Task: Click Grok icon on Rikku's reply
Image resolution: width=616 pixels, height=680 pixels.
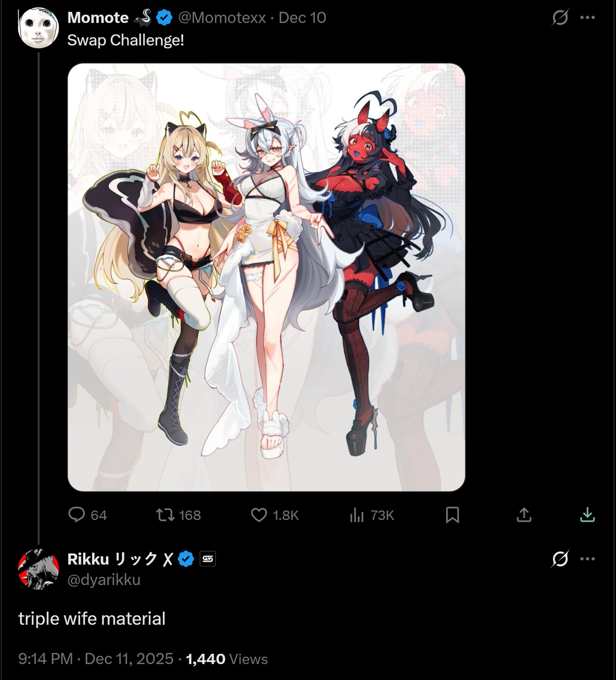Action: pos(560,559)
